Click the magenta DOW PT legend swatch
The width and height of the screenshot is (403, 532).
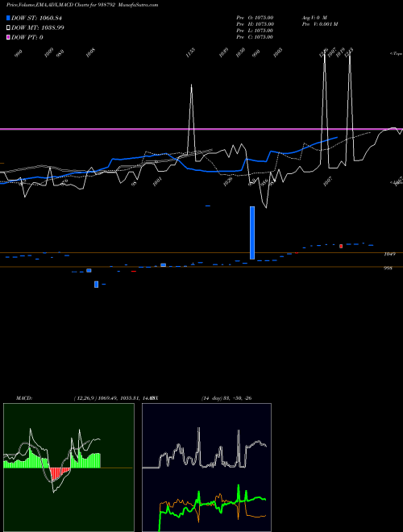coord(8,37)
